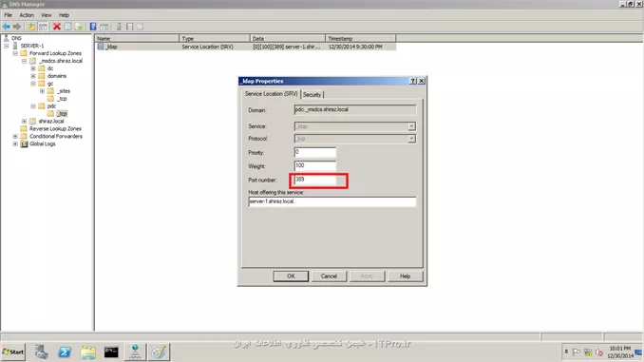
Task: Click the clock-shaped last toolbar icon
Action: click(x=140, y=27)
